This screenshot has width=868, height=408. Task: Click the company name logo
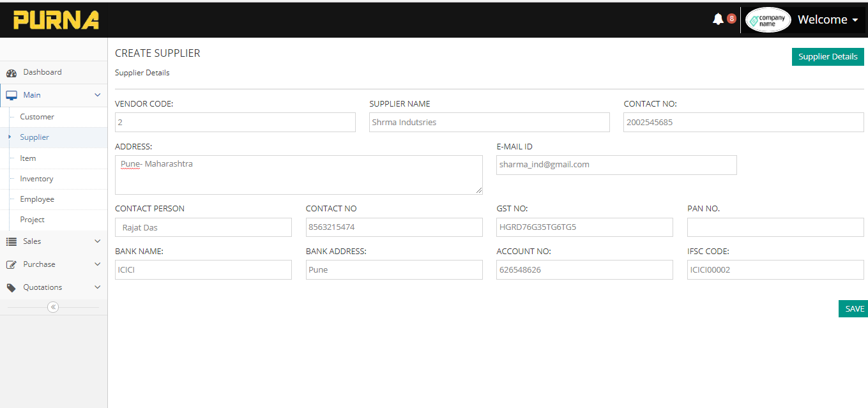(768, 20)
